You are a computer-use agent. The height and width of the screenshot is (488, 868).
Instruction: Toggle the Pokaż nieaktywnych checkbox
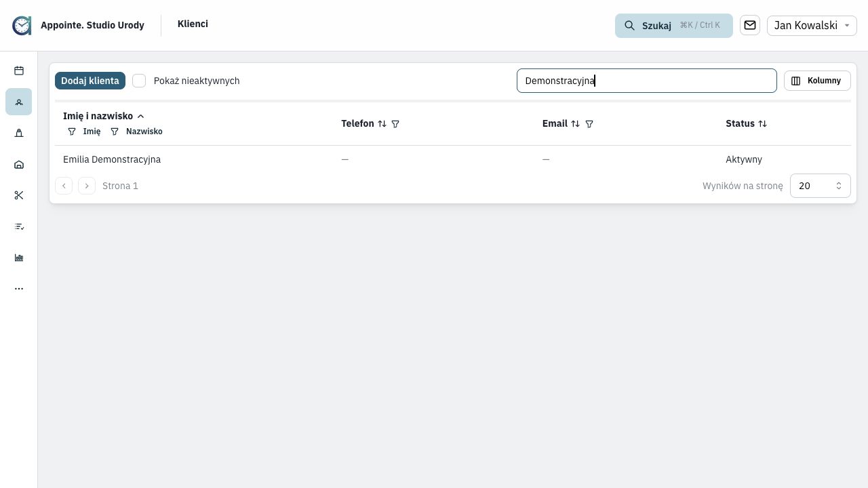coord(139,81)
